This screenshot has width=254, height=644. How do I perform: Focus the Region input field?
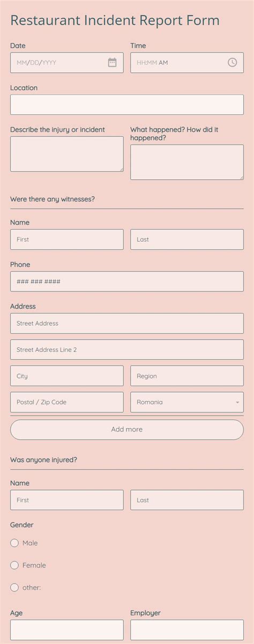click(187, 376)
